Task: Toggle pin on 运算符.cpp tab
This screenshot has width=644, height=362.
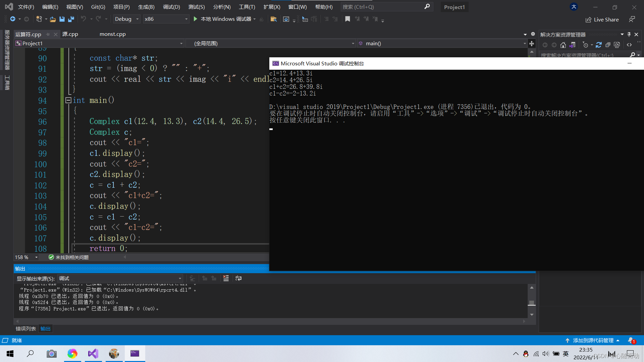Action: point(48,34)
